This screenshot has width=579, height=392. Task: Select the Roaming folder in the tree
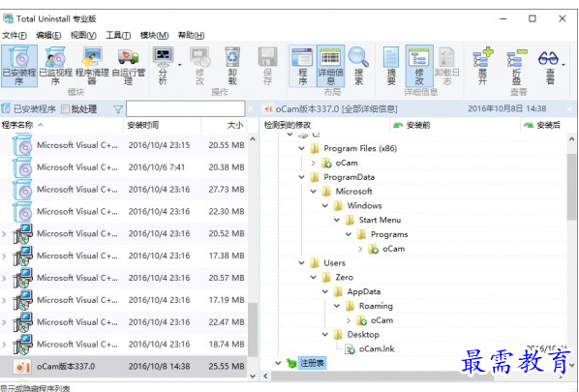(376, 306)
